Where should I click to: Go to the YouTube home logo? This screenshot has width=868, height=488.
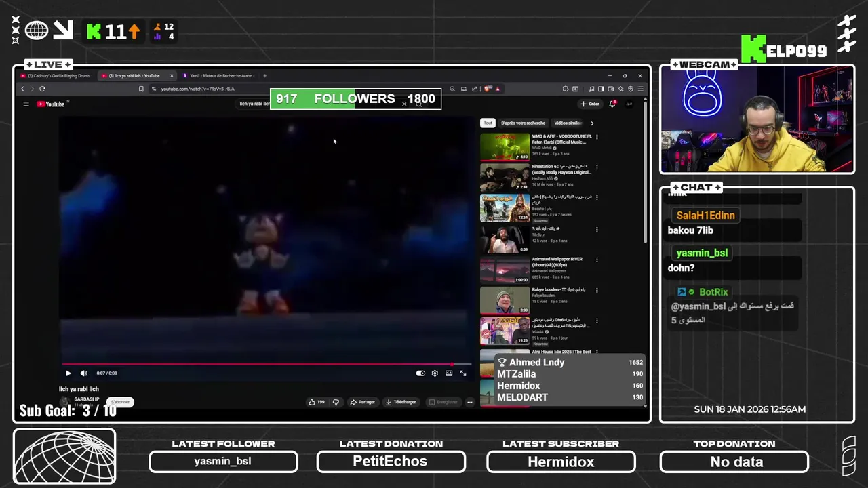coord(51,104)
